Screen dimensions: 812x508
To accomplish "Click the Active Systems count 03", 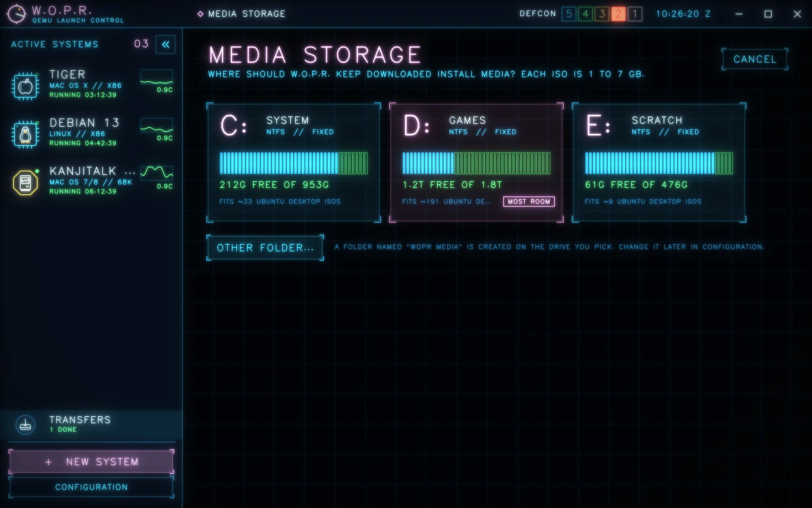I will pos(142,44).
